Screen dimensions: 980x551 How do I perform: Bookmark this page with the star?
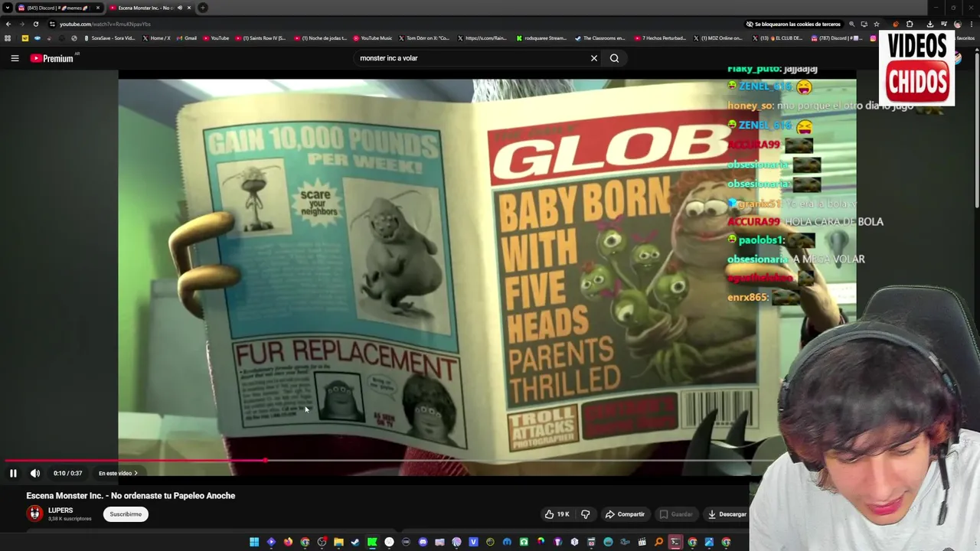[x=877, y=24]
